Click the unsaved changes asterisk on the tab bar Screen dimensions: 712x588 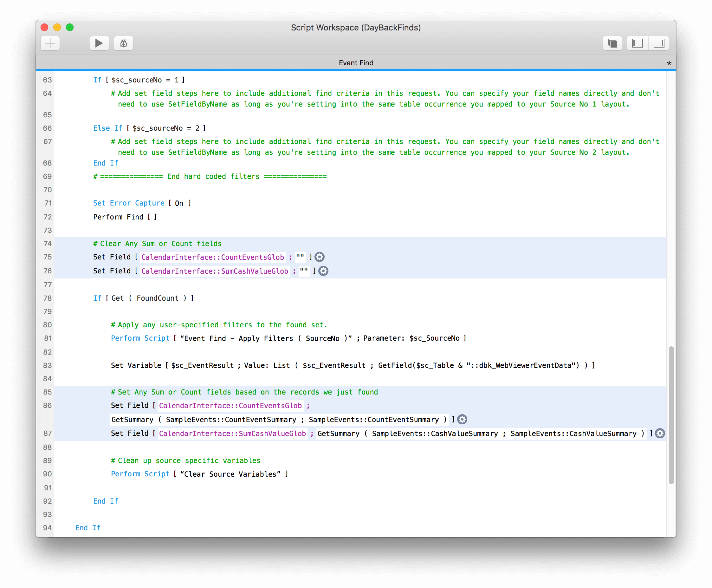tap(669, 63)
